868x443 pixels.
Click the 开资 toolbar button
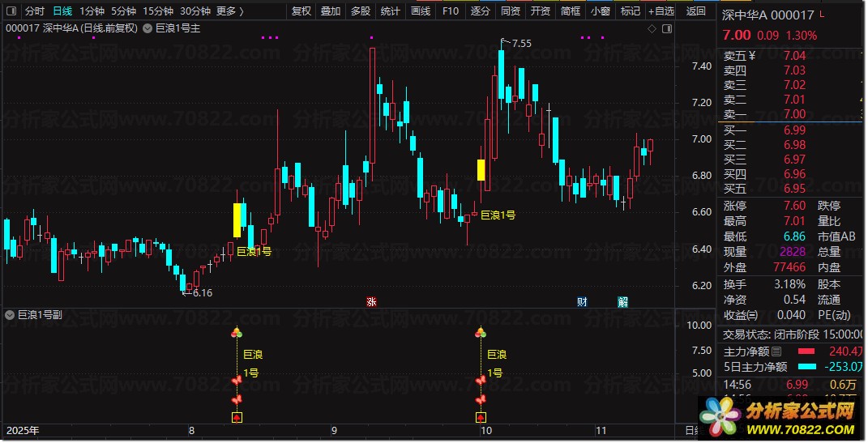coord(541,11)
